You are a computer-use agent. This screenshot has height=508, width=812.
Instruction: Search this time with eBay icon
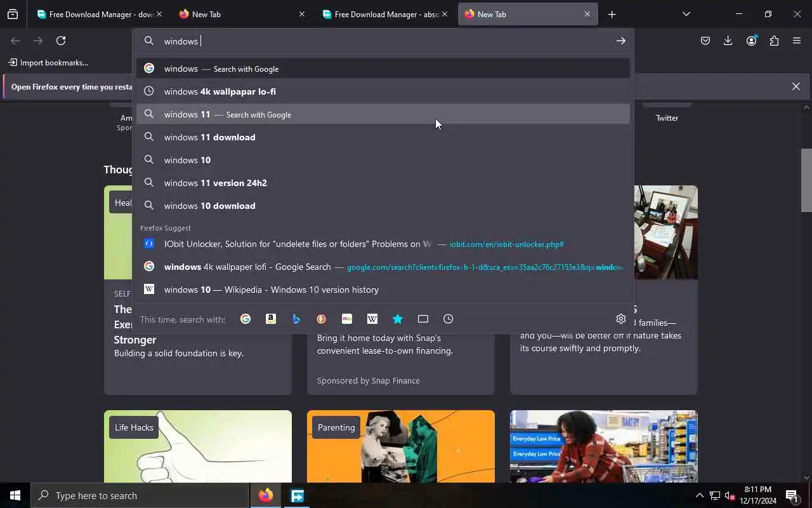347,319
